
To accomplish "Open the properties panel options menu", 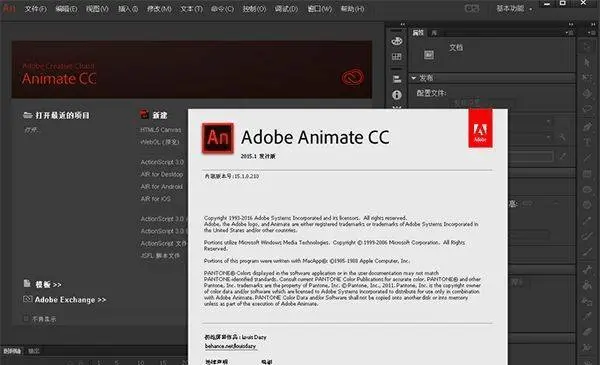I will coord(569,33).
